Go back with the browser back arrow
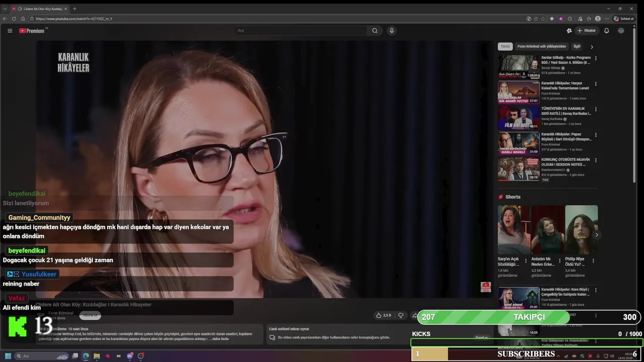This screenshot has width=644, height=362. pos(5,19)
